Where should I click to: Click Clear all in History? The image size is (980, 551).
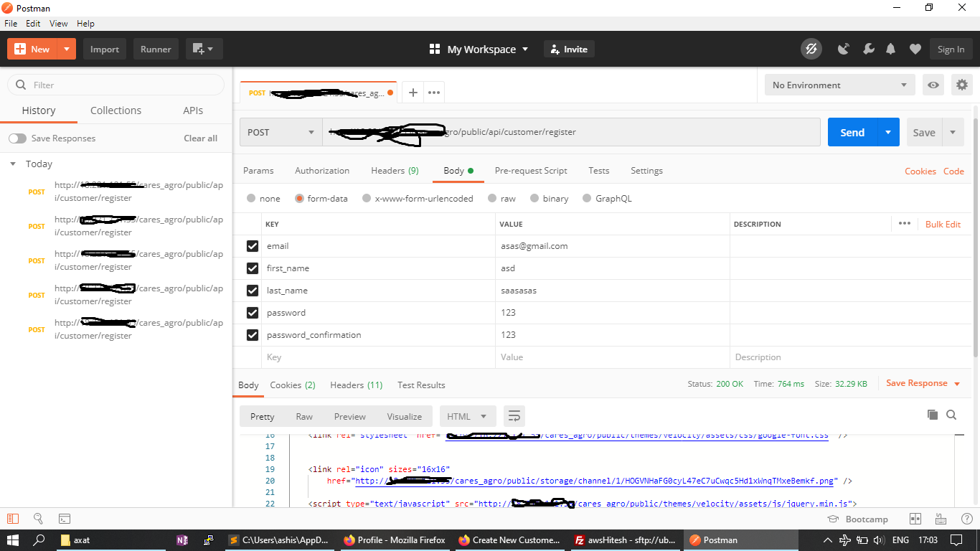tap(200, 138)
